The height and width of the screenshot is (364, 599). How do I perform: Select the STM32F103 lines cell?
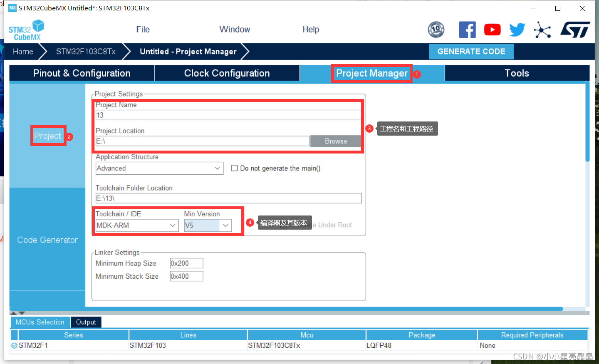coord(188,345)
